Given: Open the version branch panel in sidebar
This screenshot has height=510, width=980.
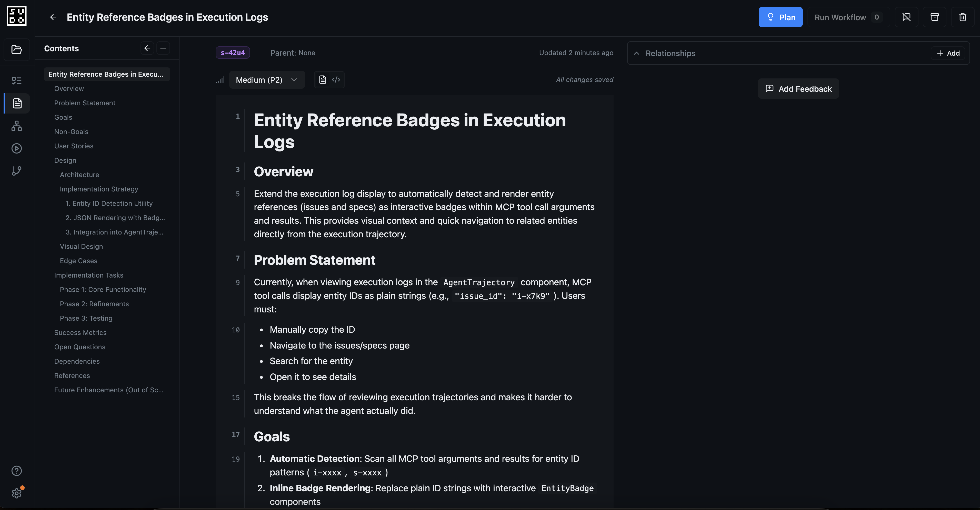Looking at the screenshot, I should tap(16, 170).
